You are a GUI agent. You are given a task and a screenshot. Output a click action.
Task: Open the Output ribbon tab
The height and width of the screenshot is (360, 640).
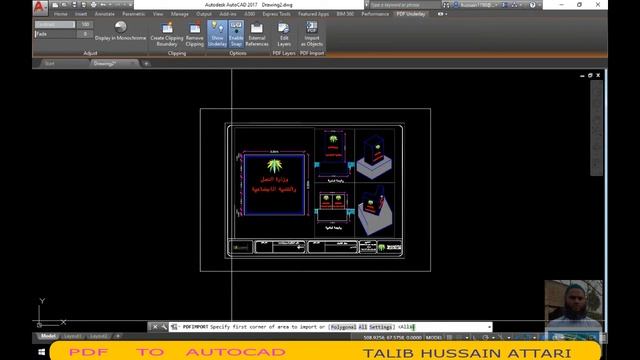204,14
